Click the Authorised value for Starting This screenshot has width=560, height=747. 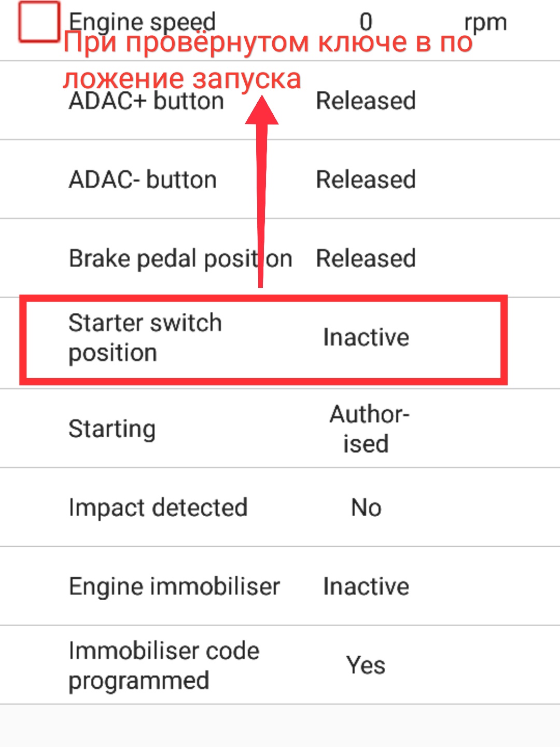[368, 429]
